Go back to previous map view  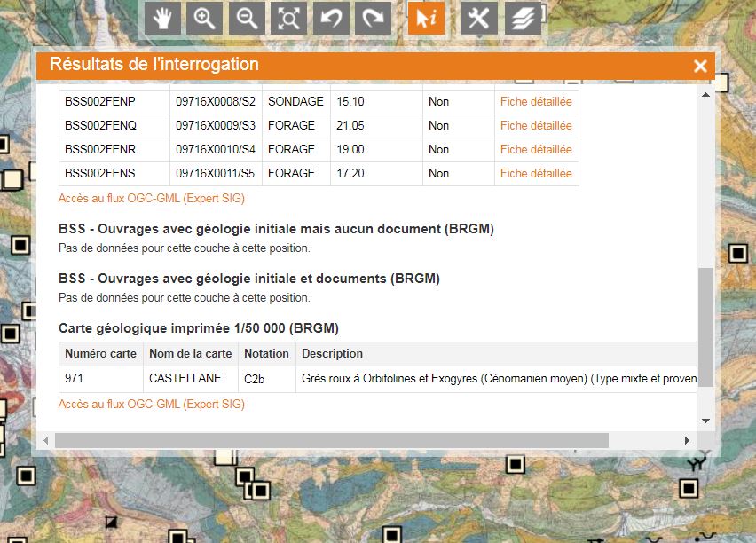click(x=331, y=19)
